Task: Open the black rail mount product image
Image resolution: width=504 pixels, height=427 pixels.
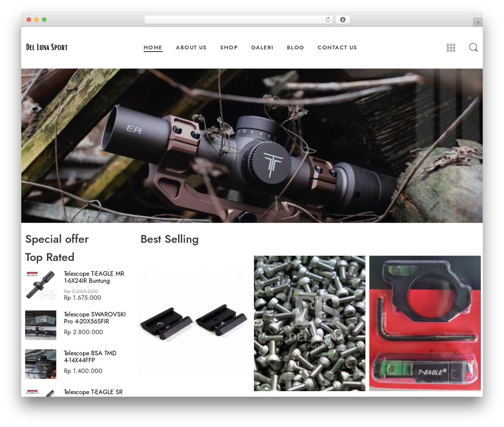Action: point(194,323)
